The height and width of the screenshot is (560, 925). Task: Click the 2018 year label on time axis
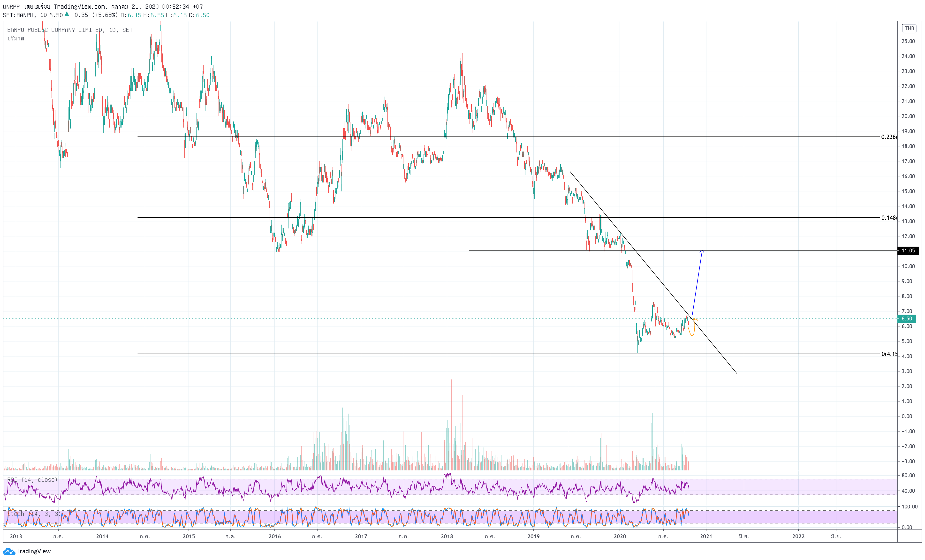point(447,536)
